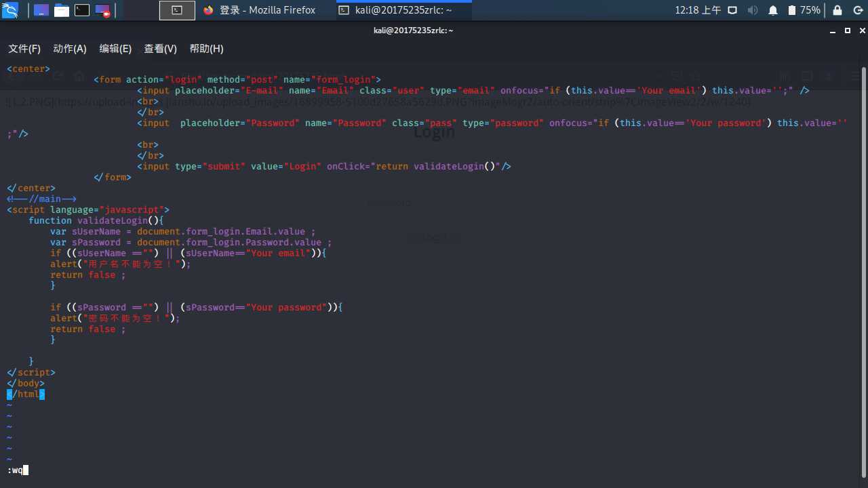Screen dimensions: 868x488
Task: Click the var sPassword declaration line
Action: tap(191, 242)
